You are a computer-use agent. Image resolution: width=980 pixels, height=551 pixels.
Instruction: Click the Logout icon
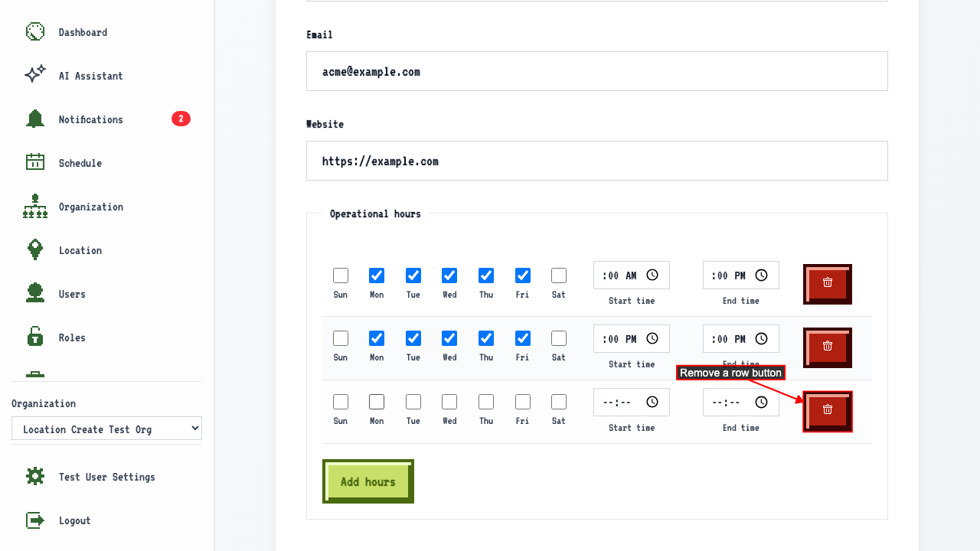(35, 520)
